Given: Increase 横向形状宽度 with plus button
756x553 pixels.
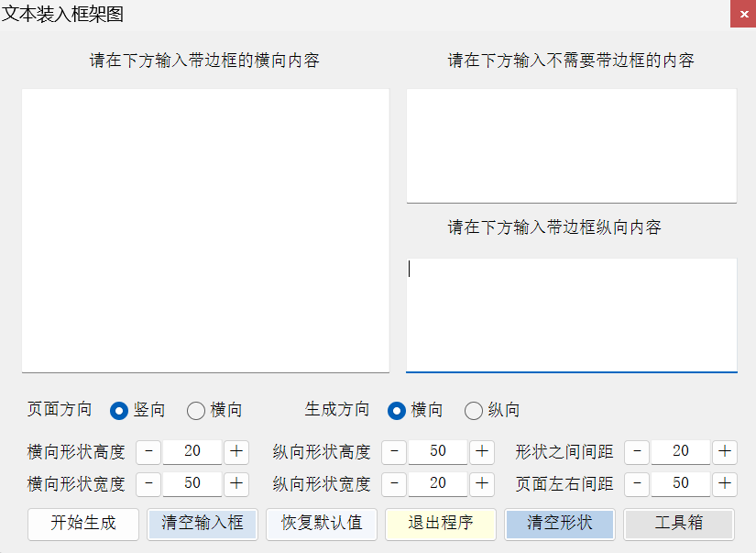Looking at the screenshot, I should (x=236, y=483).
